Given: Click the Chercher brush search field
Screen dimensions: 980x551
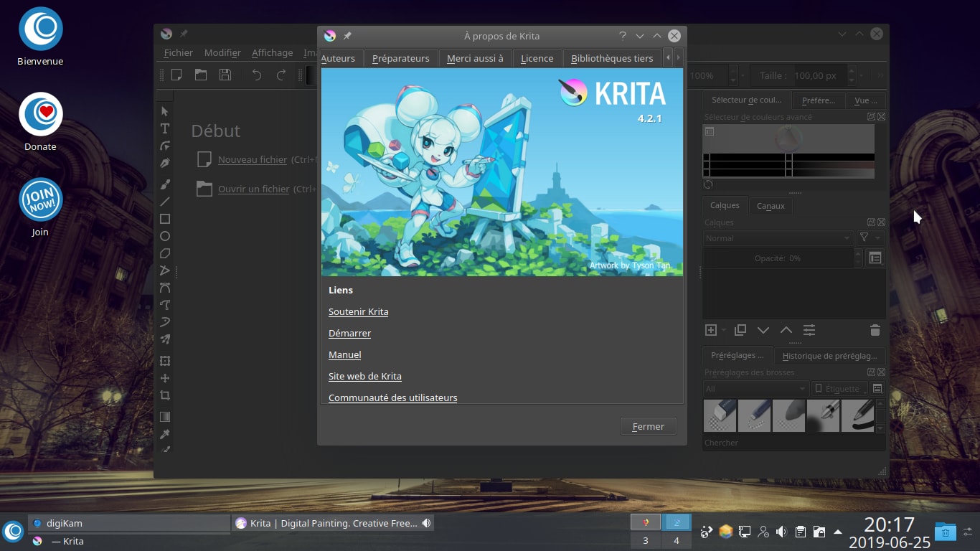Looking at the screenshot, I should pyautogui.click(x=793, y=443).
